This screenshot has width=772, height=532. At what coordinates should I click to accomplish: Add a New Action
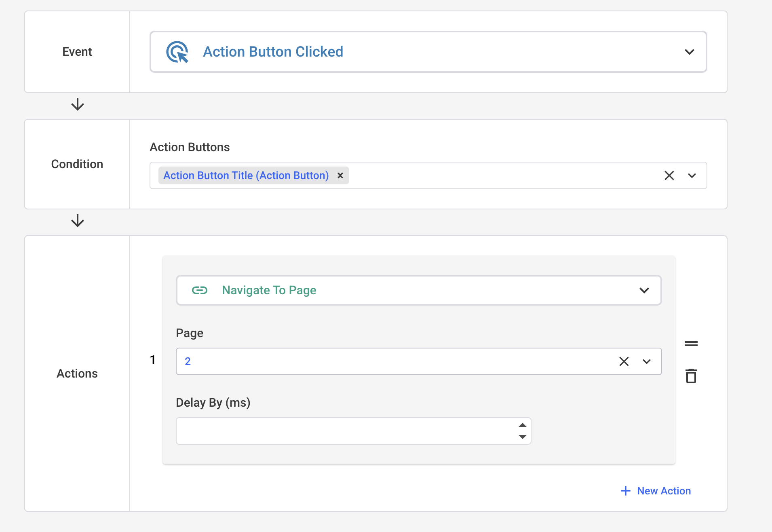pos(656,491)
